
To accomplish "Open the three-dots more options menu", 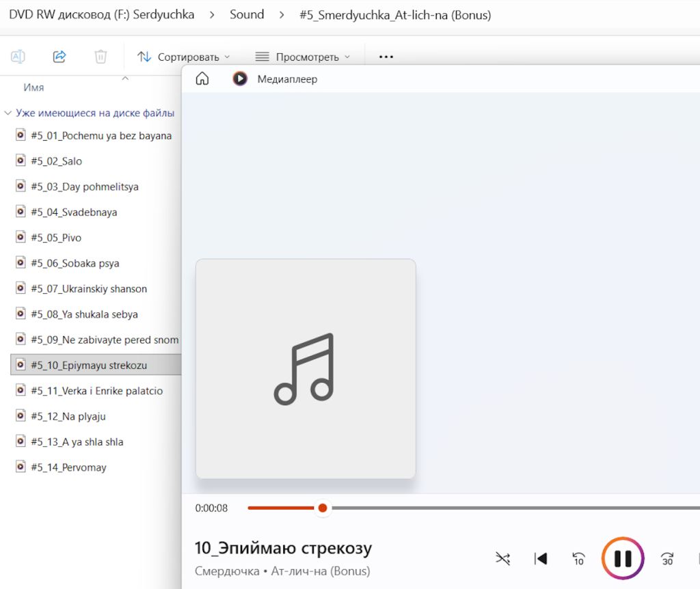I will [x=386, y=57].
